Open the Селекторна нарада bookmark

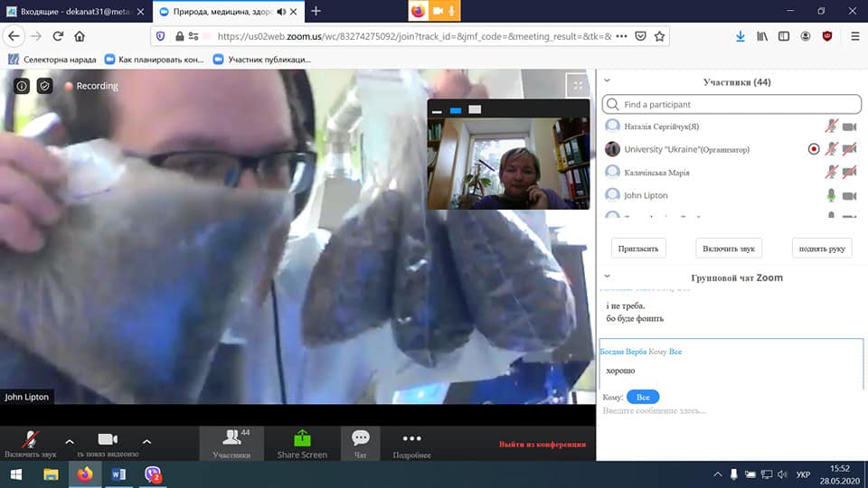52,60
